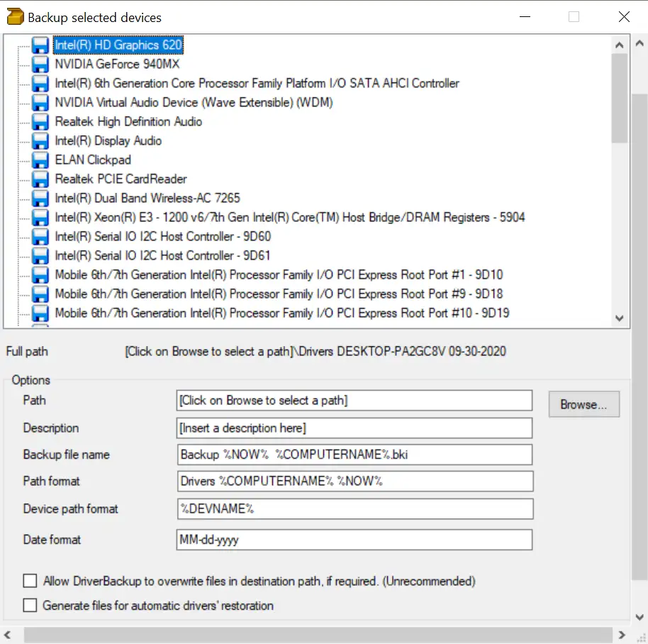The image size is (648, 644).
Task: Click the Path format field
Action: click(355, 481)
